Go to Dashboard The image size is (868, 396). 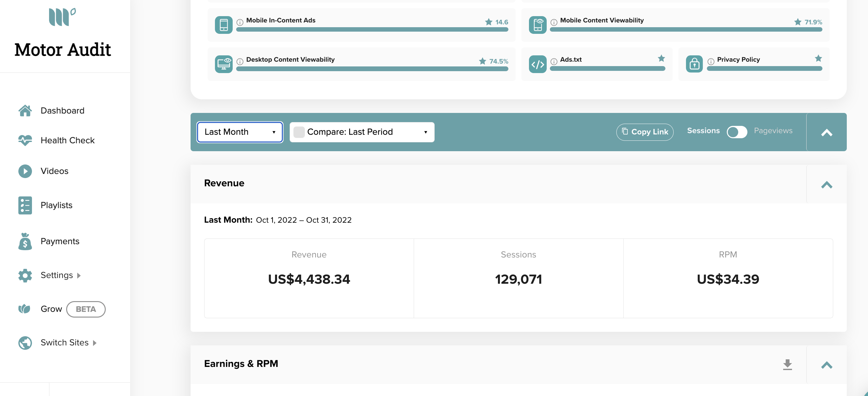(62, 110)
